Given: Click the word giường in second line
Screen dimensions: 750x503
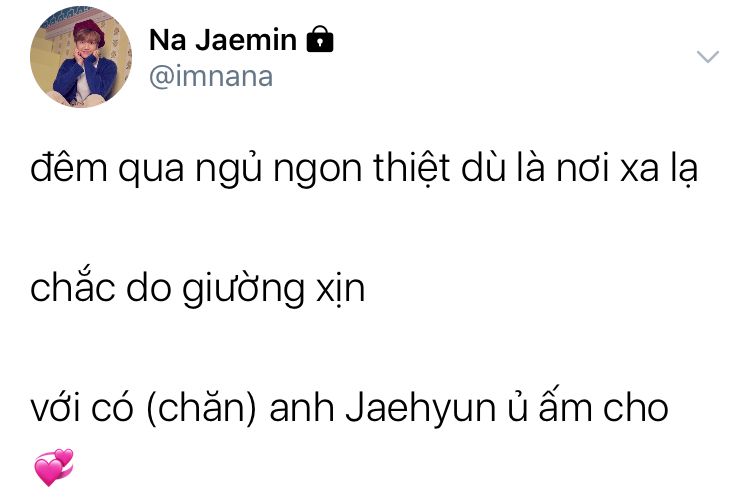Looking at the screenshot, I should tap(243, 288).
